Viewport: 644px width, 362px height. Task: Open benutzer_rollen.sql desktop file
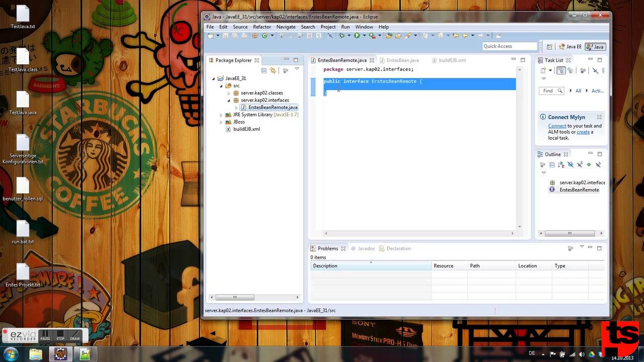(23, 189)
